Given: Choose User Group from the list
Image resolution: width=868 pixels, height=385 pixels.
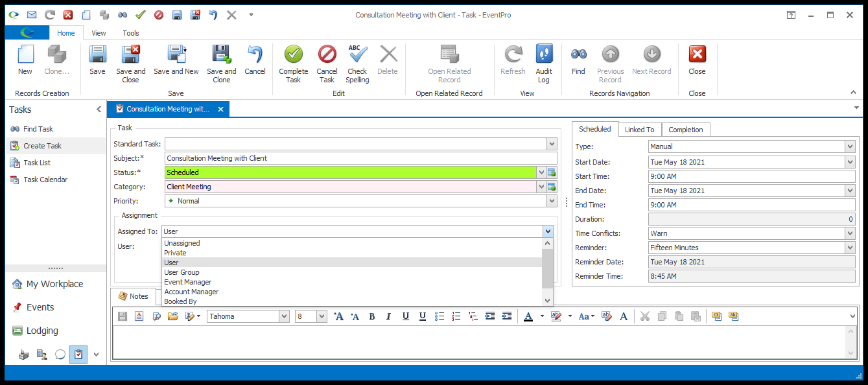Looking at the screenshot, I should [x=351, y=272].
